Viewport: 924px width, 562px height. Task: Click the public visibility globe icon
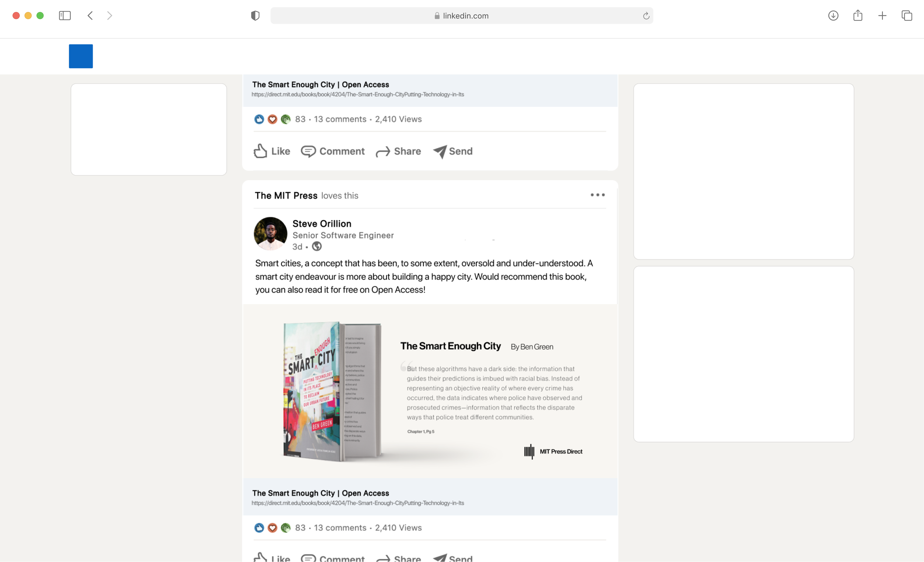point(317,246)
